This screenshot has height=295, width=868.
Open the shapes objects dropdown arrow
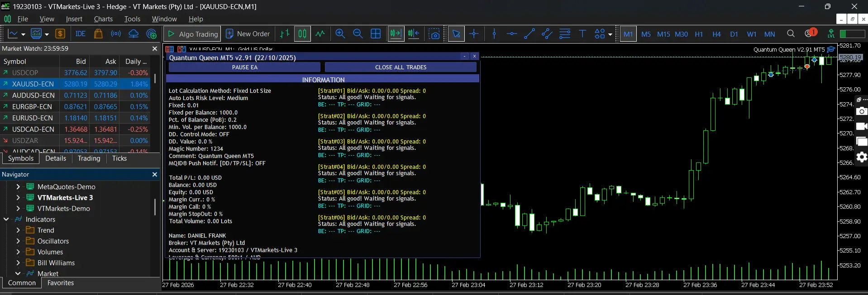click(x=610, y=34)
